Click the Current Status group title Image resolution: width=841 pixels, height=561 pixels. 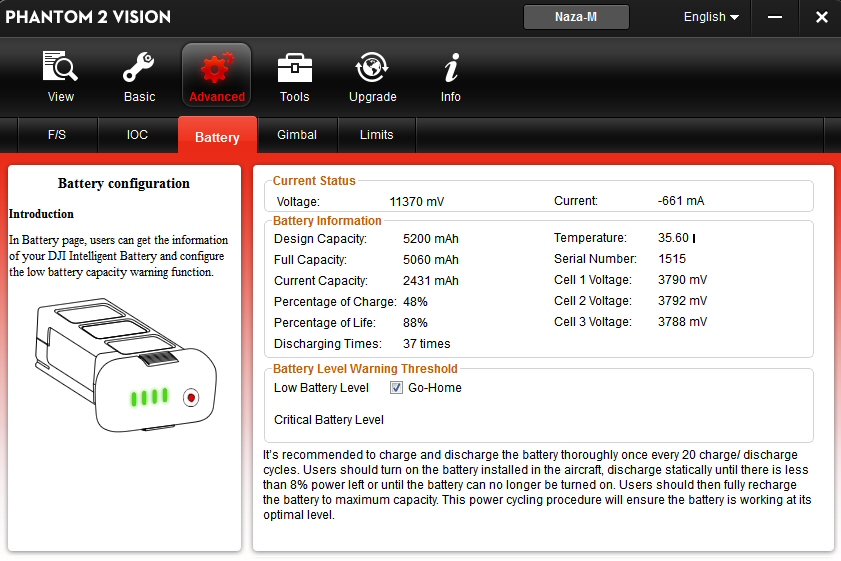point(314,181)
